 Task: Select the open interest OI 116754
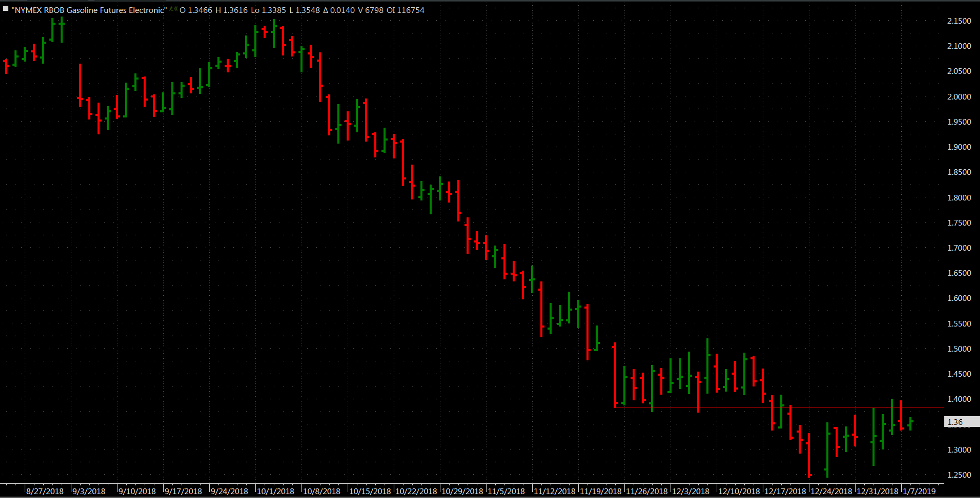[x=405, y=10]
